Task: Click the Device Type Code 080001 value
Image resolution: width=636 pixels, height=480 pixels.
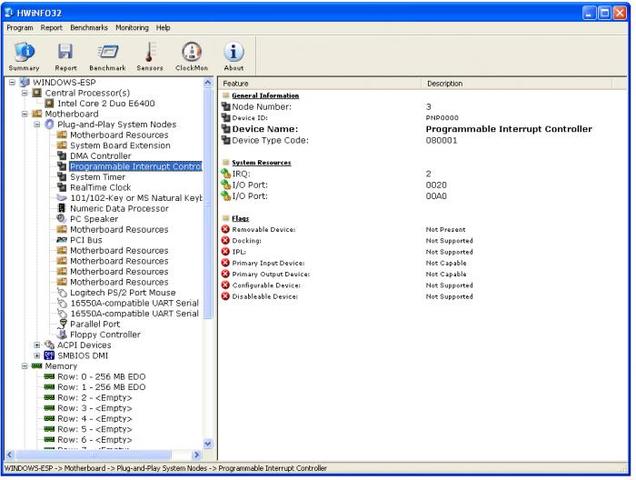Action: point(441,140)
